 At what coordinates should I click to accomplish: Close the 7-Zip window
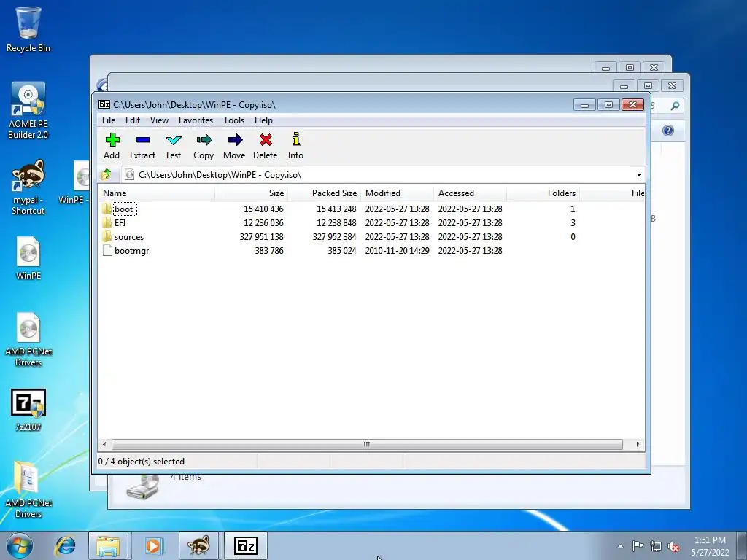pyautogui.click(x=632, y=105)
